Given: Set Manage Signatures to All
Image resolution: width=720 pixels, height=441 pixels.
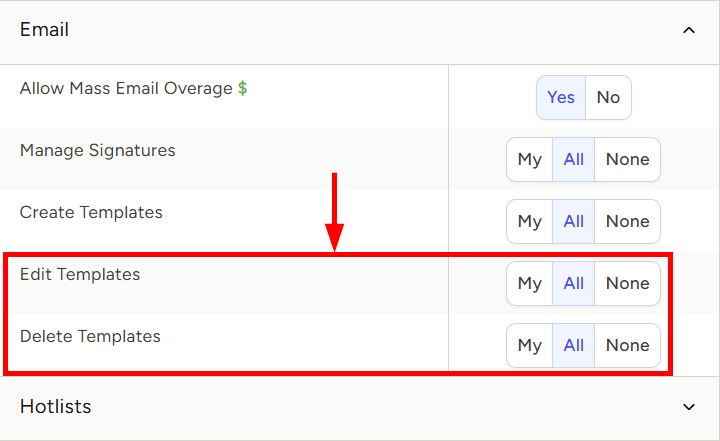Looking at the screenshot, I should tap(574, 159).
